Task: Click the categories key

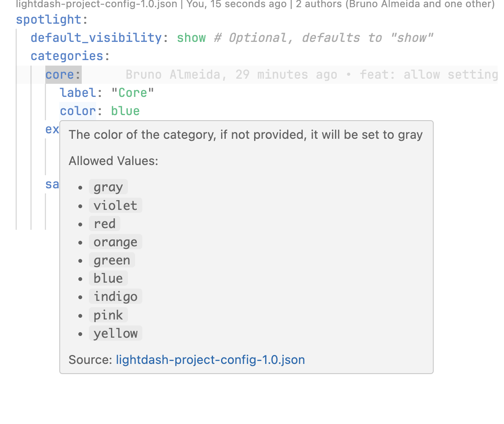Action: pos(67,56)
